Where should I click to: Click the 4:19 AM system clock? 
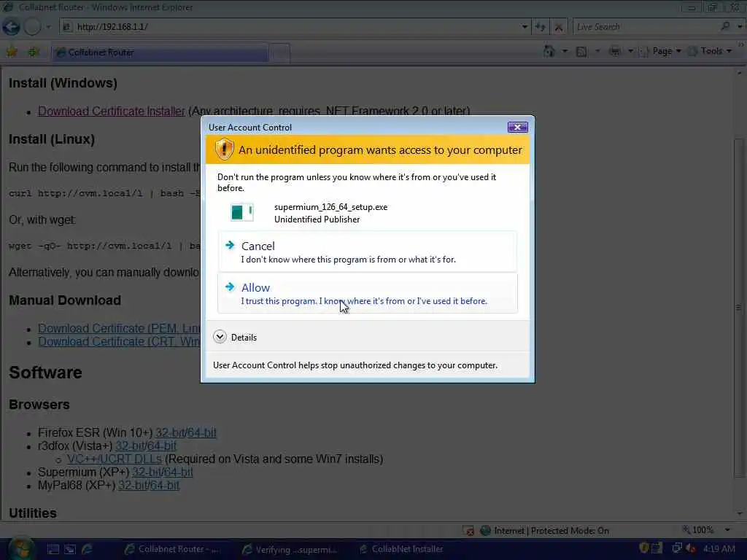pyautogui.click(x=719, y=549)
